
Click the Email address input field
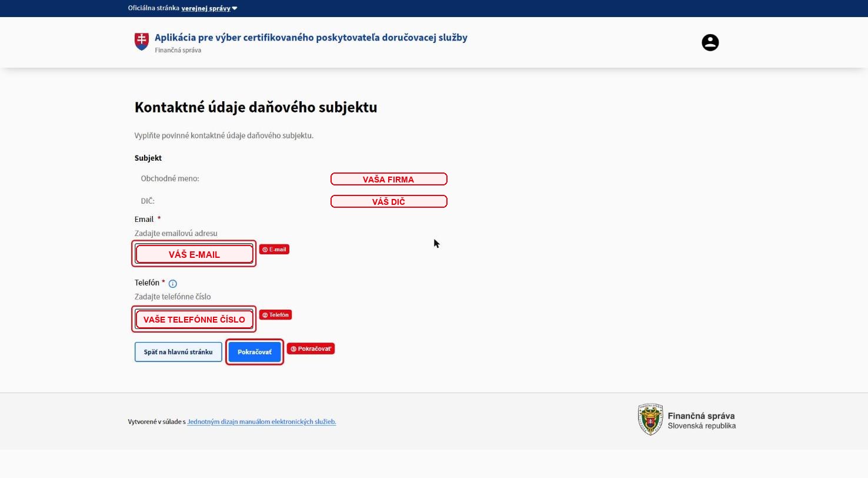(194, 254)
